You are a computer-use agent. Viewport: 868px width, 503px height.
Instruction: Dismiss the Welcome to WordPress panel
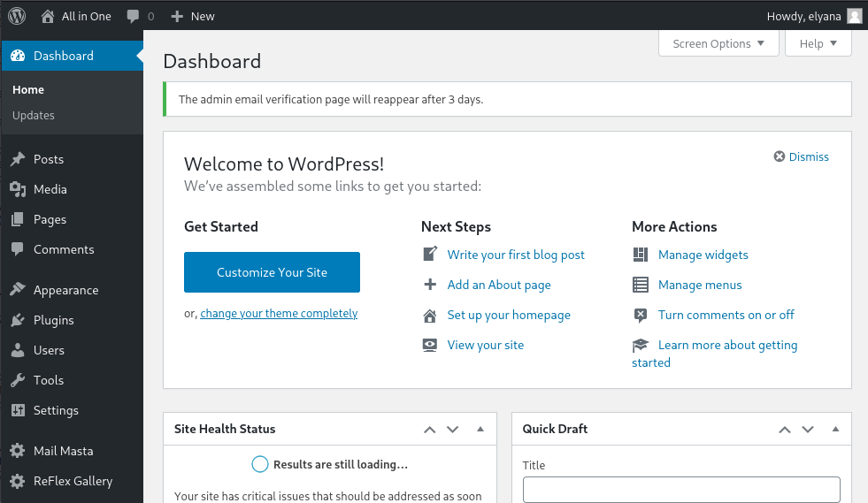[802, 156]
